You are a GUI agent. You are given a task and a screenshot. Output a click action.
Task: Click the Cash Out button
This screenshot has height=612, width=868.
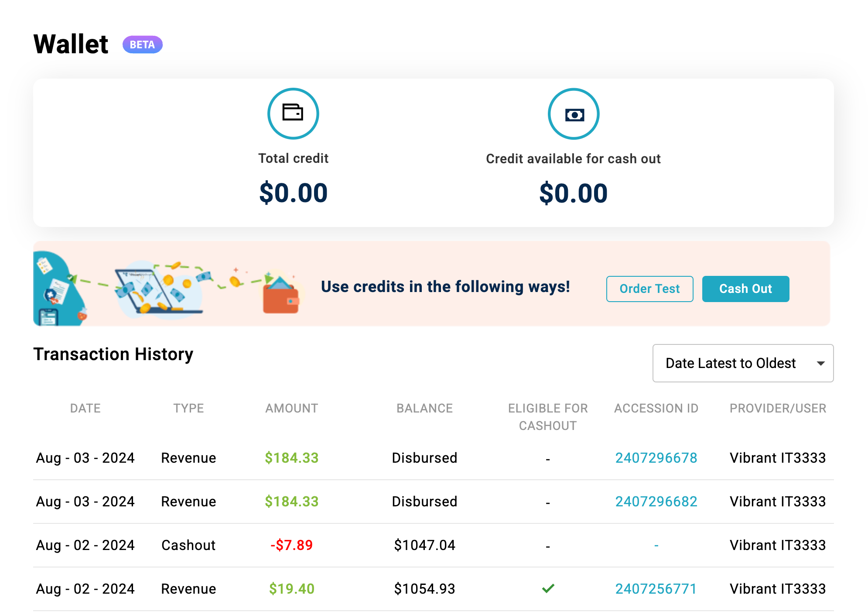coord(746,289)
